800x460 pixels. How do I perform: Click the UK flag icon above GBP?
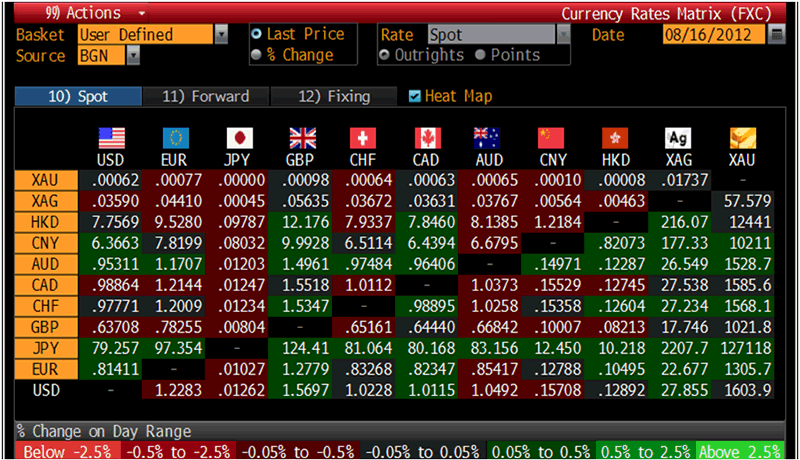click(x=302, y=138)
